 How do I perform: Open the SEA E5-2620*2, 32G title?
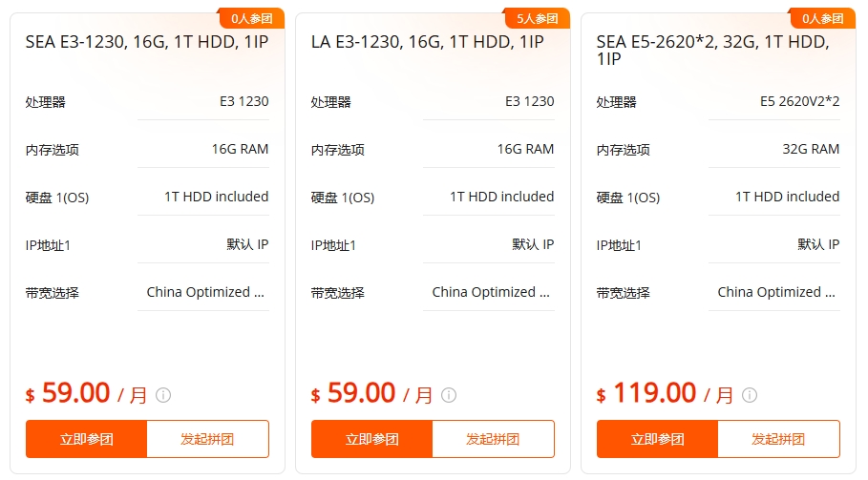click(x=712, y=51)
